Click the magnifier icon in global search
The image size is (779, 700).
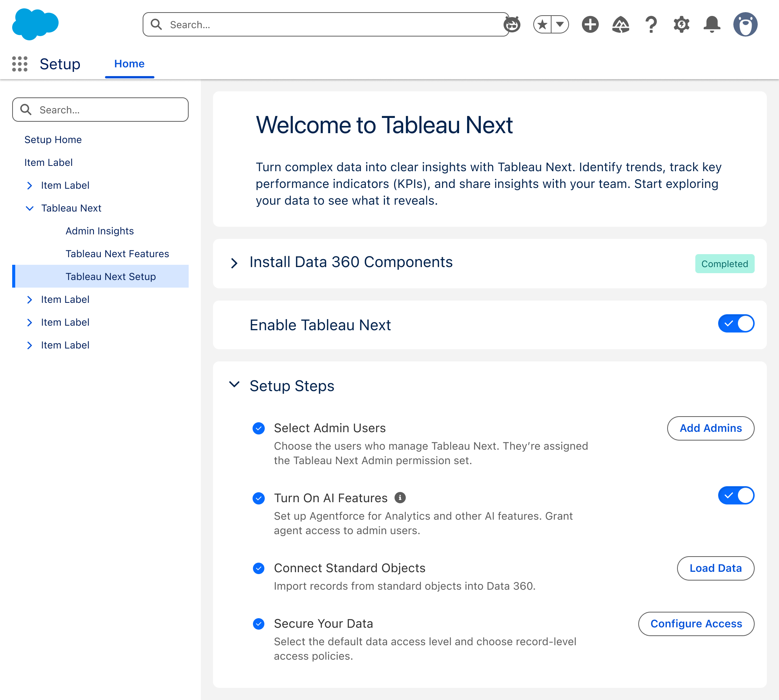(156, 25)
